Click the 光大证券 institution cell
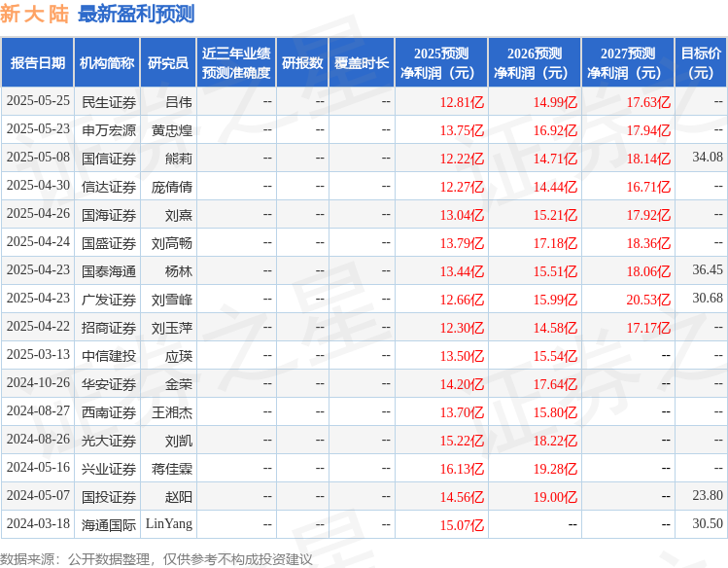 (109, 441)
